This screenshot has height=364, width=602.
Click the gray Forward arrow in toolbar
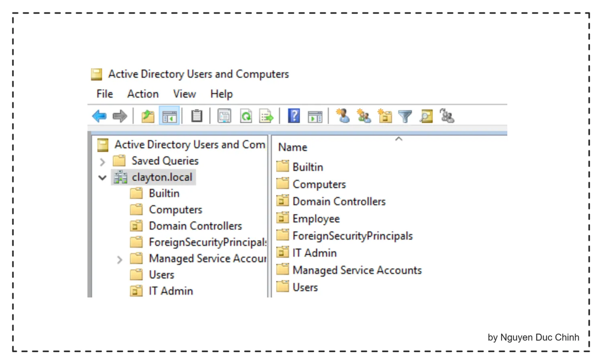120,116
